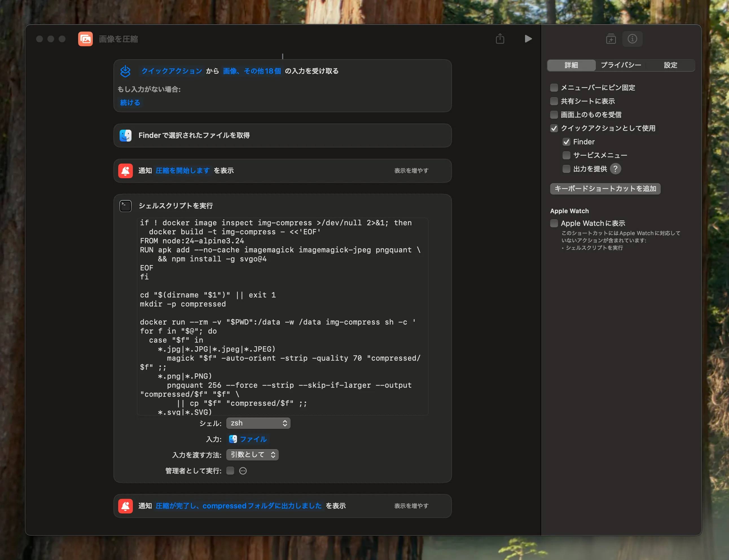729x560 pixels.
Task: Switch to the プライバシー tab
Action: (x=621, y=65)
